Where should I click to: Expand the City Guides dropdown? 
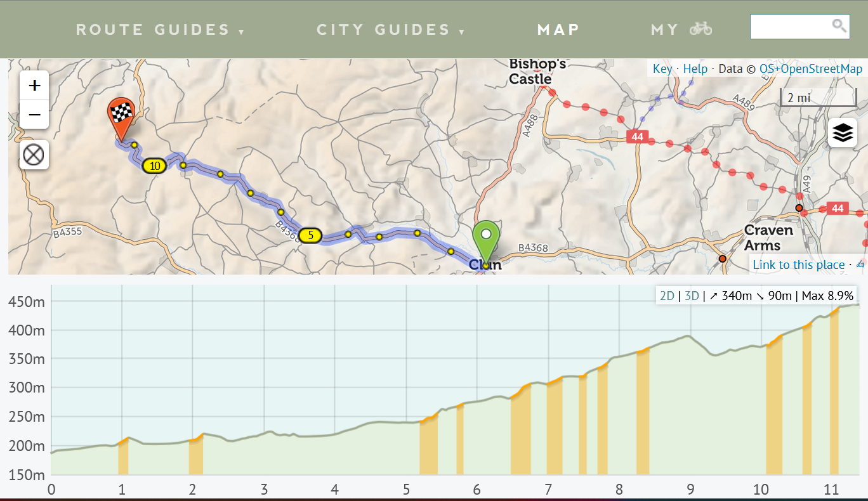390,30
